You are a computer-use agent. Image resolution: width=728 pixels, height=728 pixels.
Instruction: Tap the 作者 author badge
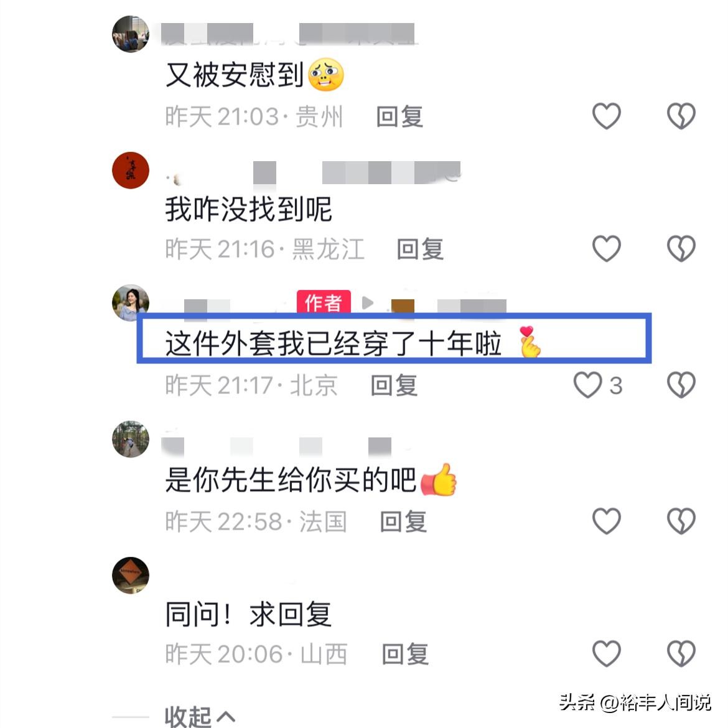[324, 302]
